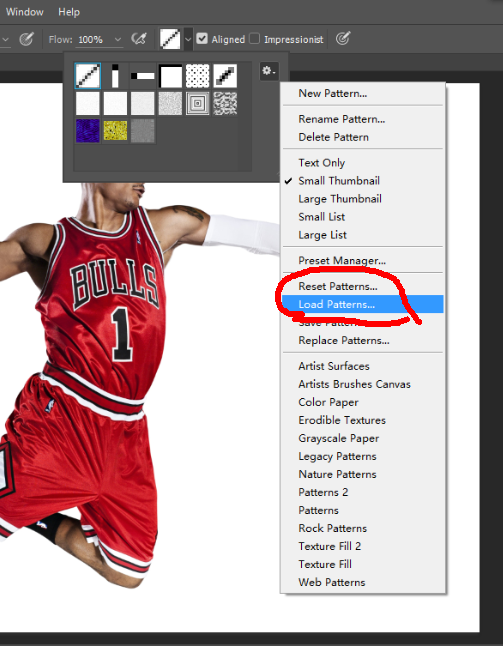Open the Help menu

[69, 12]
